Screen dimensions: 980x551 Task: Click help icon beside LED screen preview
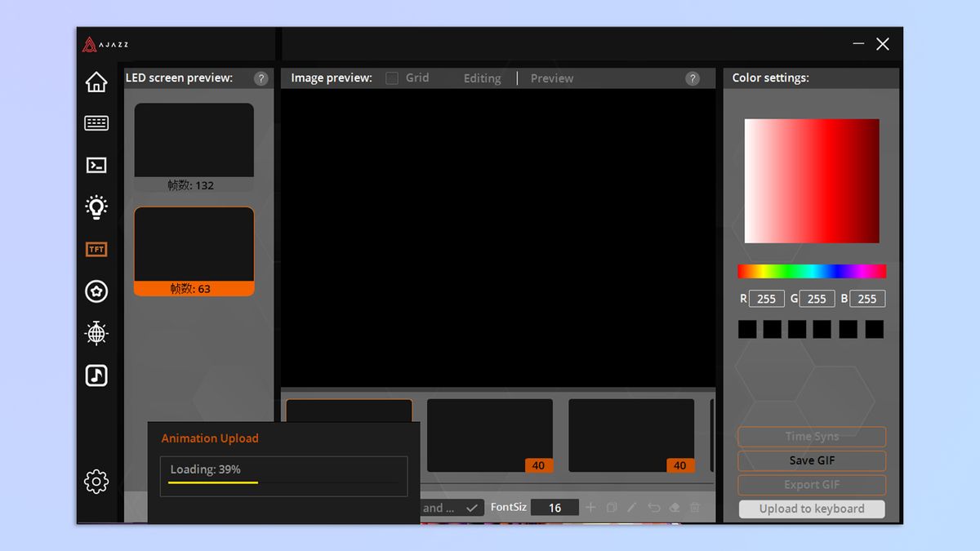click(x=261, y=78)
